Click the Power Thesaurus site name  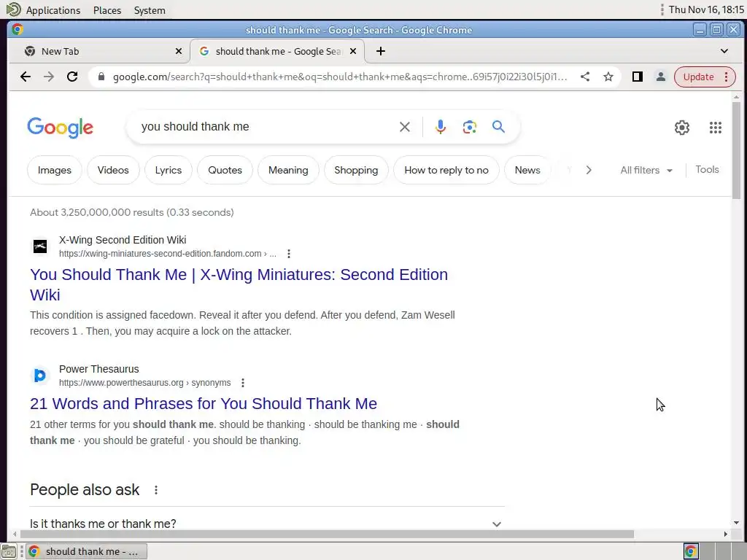pos(99,369)
